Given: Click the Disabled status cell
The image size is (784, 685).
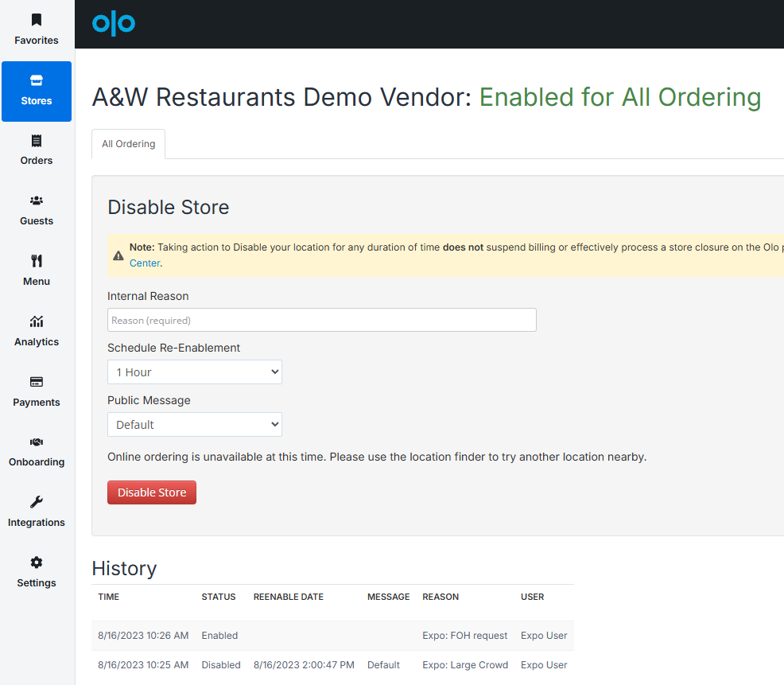Looking at the screenshot, I should click(x=221, y=665).
